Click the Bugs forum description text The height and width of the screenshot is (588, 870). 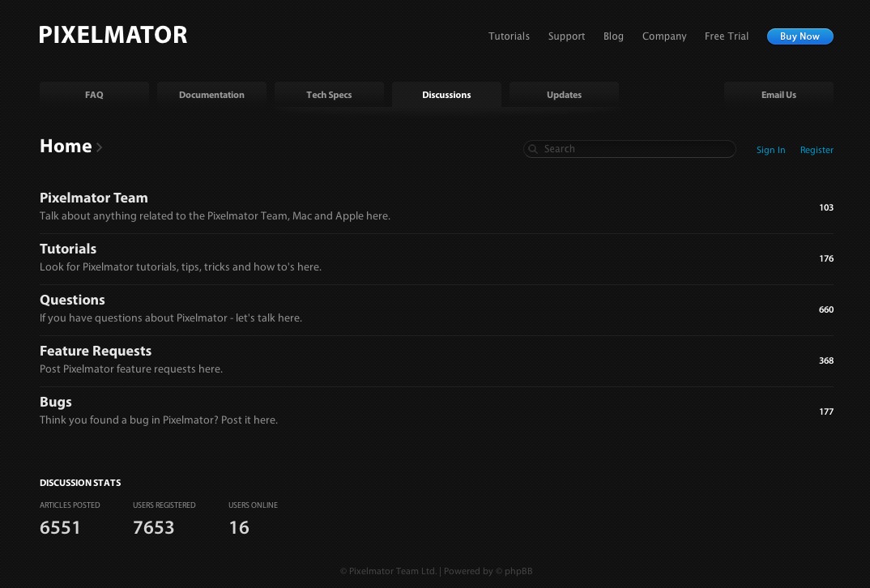pyautogui.click(x=159, y=420)
